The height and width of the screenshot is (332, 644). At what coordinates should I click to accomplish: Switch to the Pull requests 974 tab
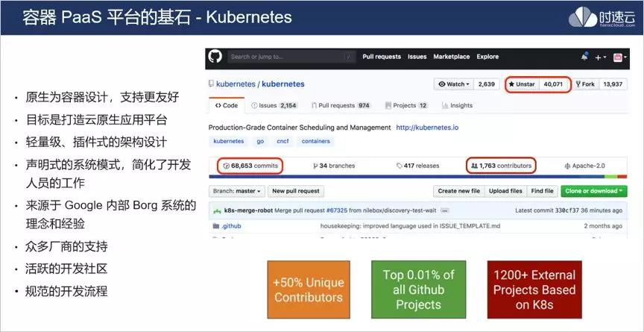341,106
